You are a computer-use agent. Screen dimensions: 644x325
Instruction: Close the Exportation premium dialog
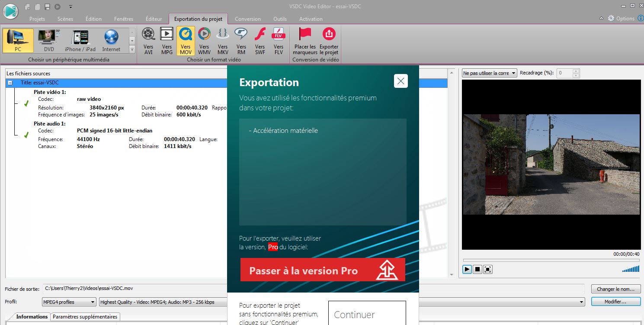(400, 81)
